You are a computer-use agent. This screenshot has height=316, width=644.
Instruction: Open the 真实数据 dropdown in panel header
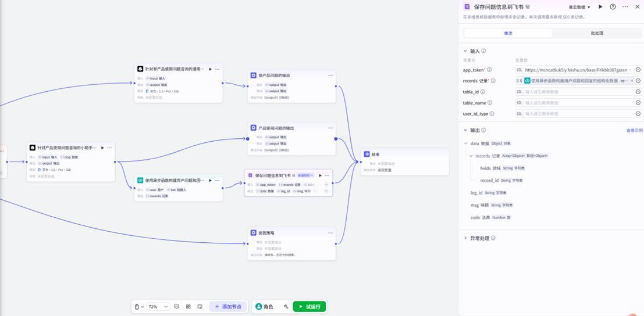coord(579,7)
